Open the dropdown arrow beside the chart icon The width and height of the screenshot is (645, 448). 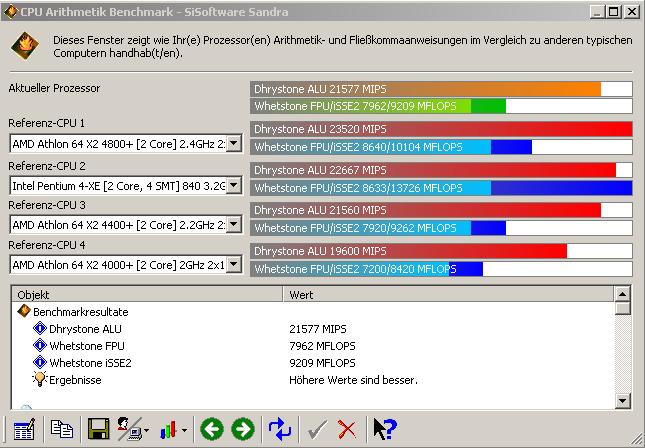184,430
